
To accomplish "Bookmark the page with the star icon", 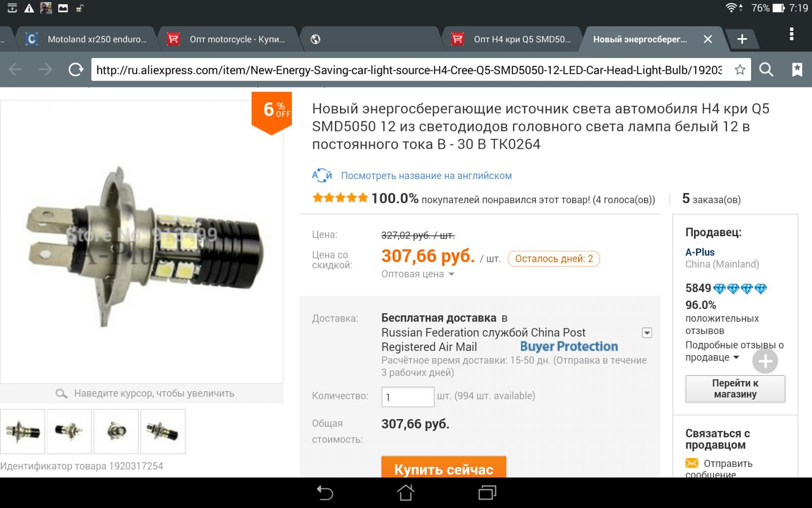I will click(x=740, y=70).
